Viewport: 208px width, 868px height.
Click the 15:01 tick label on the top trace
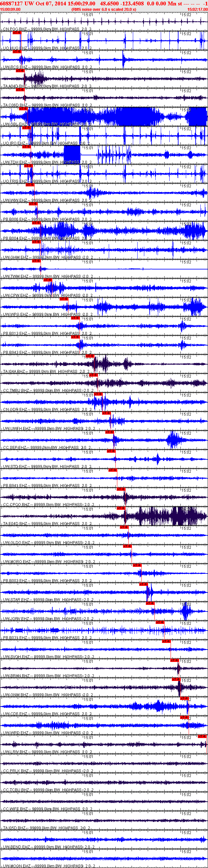click(x=88, y=15)
